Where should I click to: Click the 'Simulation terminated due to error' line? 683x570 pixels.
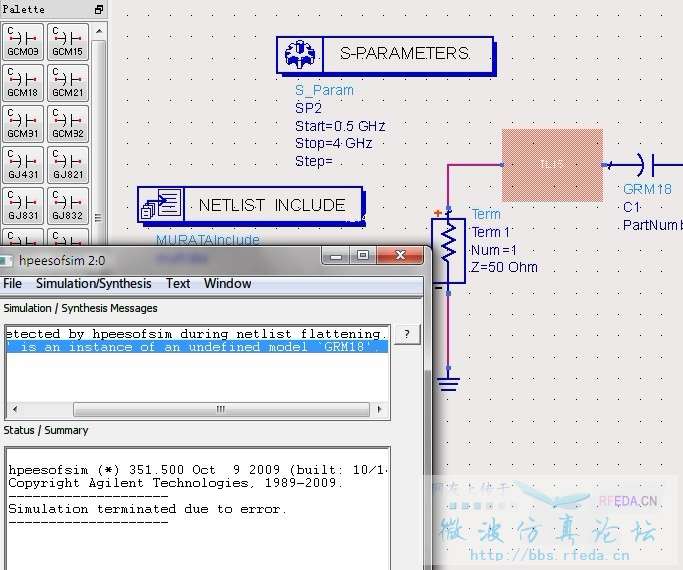click(147, 509)
